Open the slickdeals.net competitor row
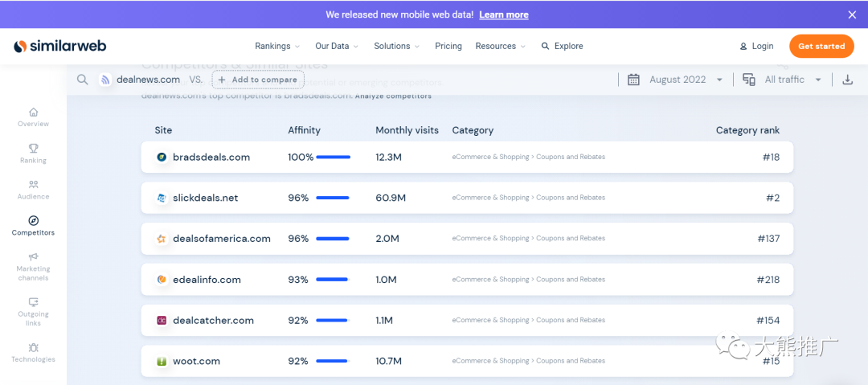Screen dimensions: 868x385 click(x=205, y=198)
